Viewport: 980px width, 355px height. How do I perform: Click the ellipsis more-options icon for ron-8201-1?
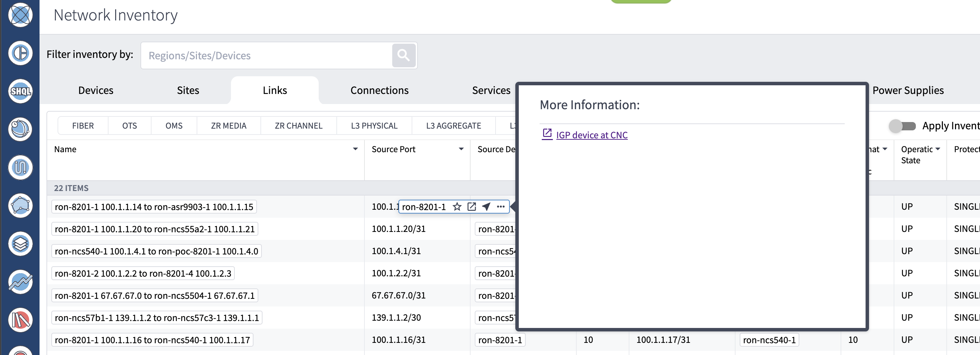click(x=501, y=207)
